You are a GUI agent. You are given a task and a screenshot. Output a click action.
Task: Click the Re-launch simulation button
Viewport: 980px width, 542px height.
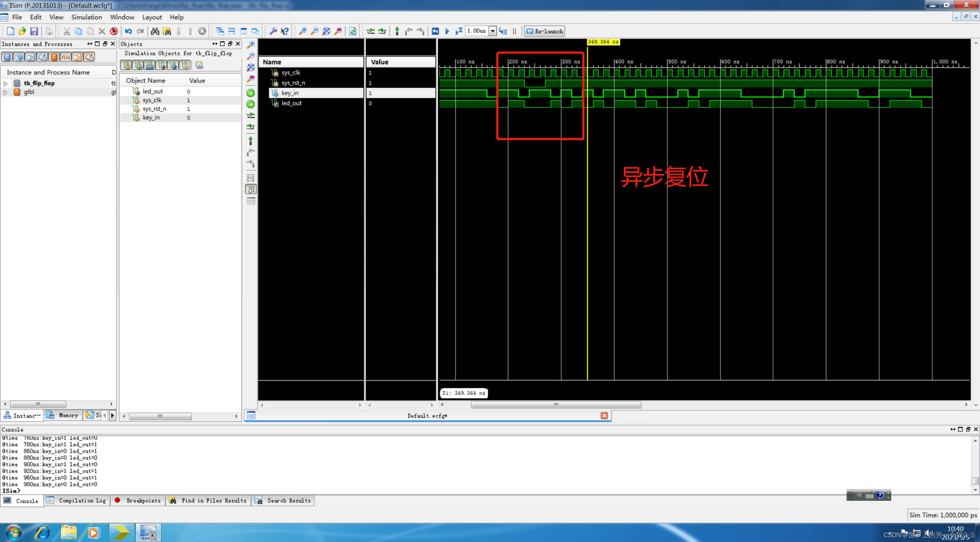pos(544,31)
